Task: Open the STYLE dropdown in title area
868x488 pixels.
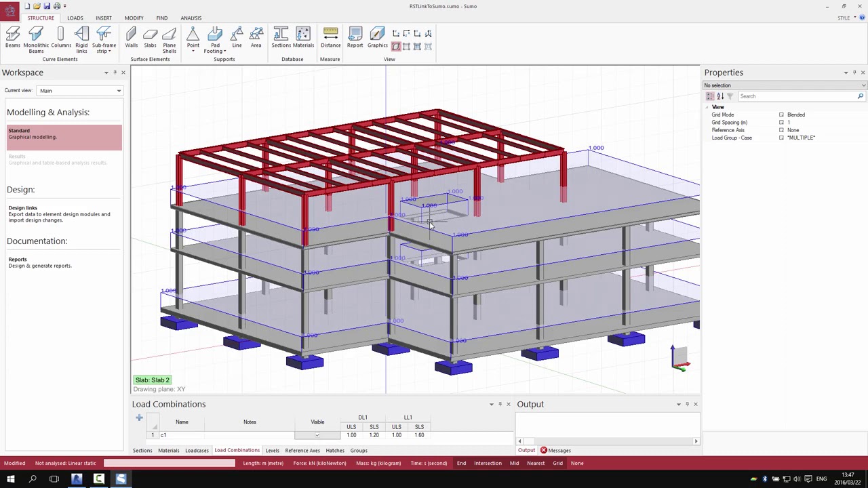Action: (846, 18)
